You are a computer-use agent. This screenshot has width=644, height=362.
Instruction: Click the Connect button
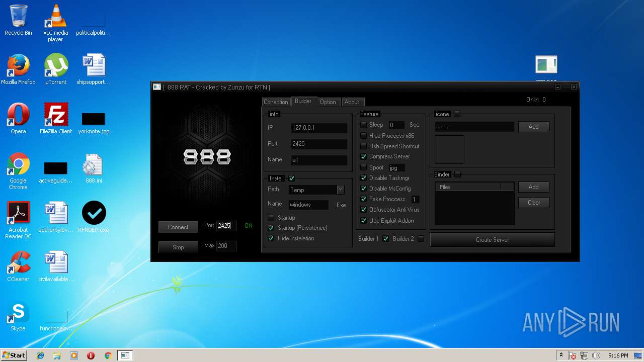(x=178, y=227)
